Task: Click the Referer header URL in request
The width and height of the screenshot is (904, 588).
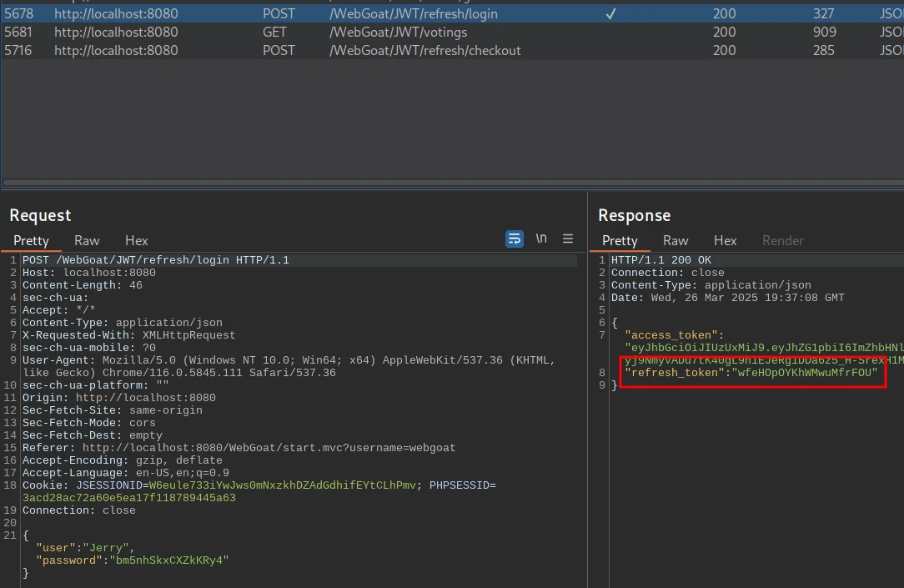Action: [x=269, y=448]
